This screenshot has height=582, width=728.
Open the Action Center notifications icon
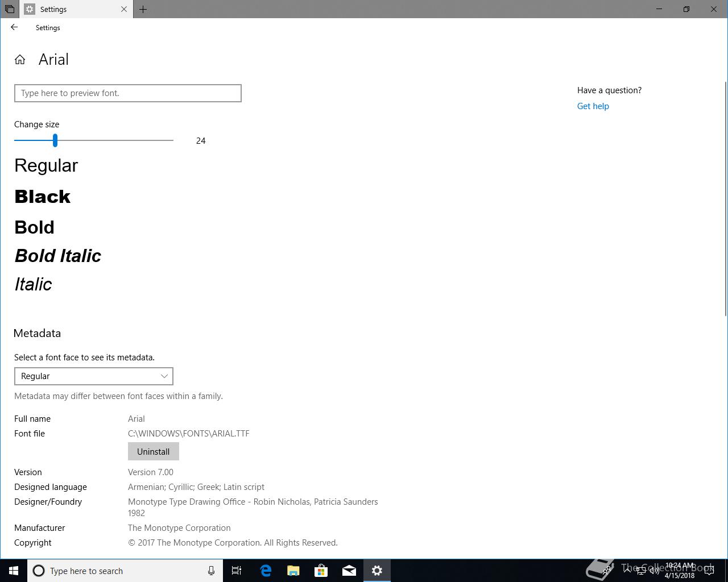710,571
